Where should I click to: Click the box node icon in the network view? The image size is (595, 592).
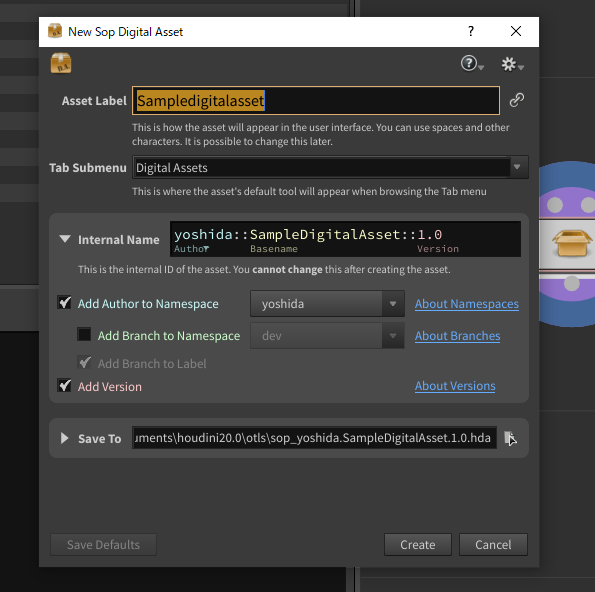(x=571, y=243)
